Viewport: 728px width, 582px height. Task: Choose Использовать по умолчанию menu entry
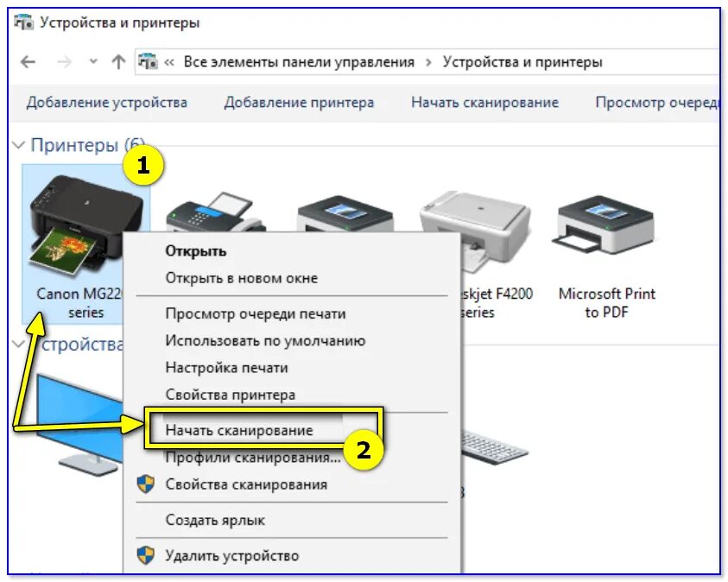[x=265, y=341]
